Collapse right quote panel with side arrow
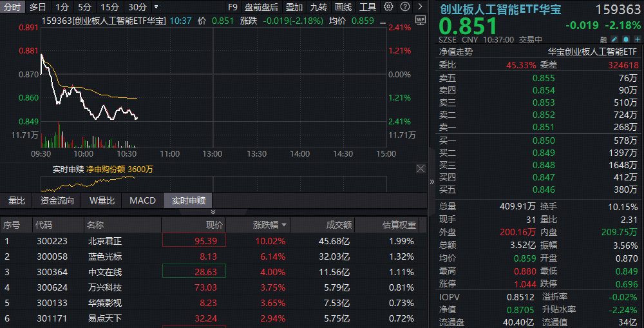Image resolution: width=644 pixels, height=328 pixels. 431,181
